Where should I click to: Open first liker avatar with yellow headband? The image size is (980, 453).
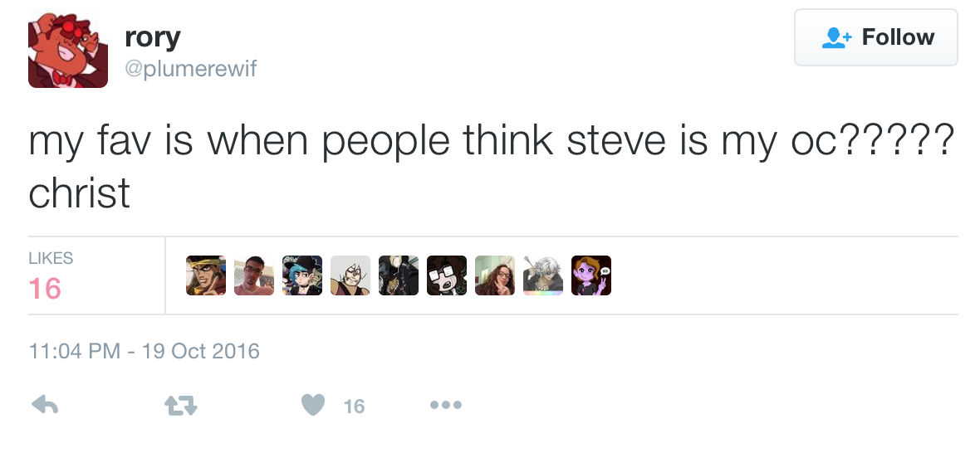click(x=206, y=275)
